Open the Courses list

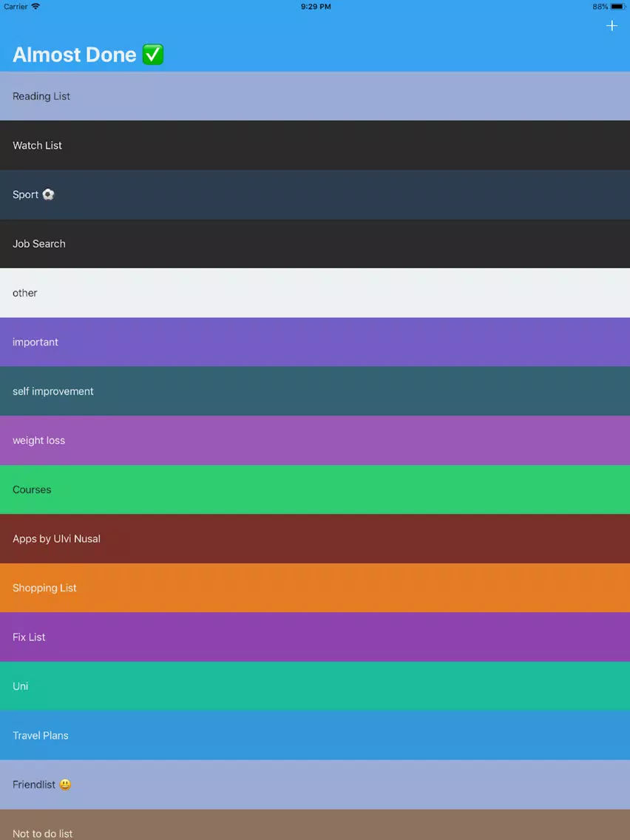(x=315, y=490)
